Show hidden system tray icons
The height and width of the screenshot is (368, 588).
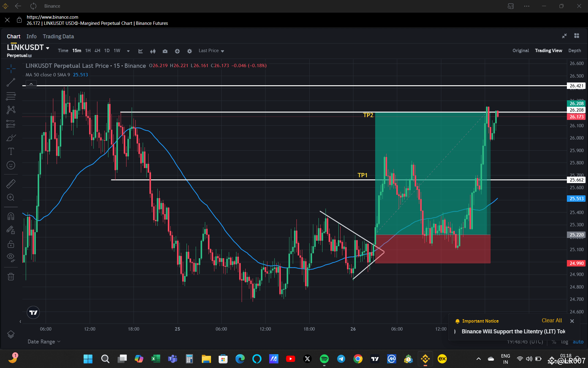pyautogui.click(x=478, y=359)
